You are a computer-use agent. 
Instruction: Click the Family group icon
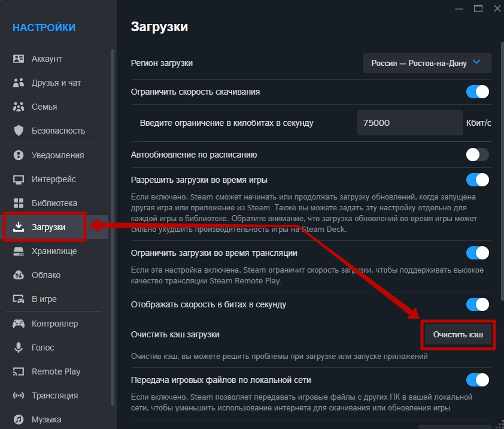pyautogui.click(x=19, y=107)
